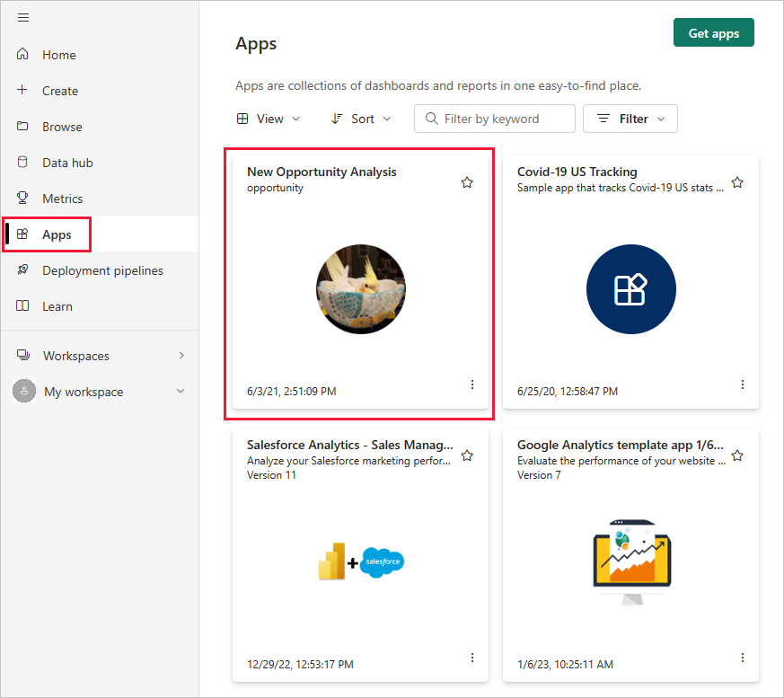Open more options for Covid-19 US Tracking
This screenshot has width=784, height=698.
point(743,384)
